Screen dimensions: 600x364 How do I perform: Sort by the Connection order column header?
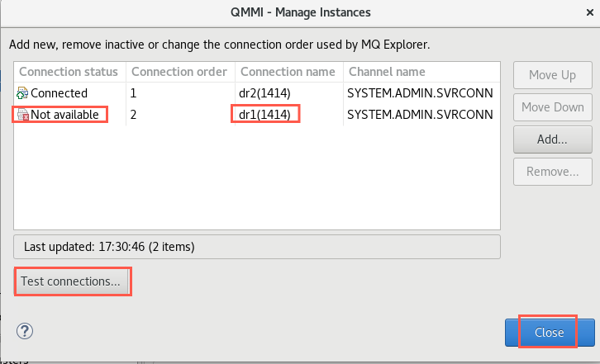coord(180,72)
